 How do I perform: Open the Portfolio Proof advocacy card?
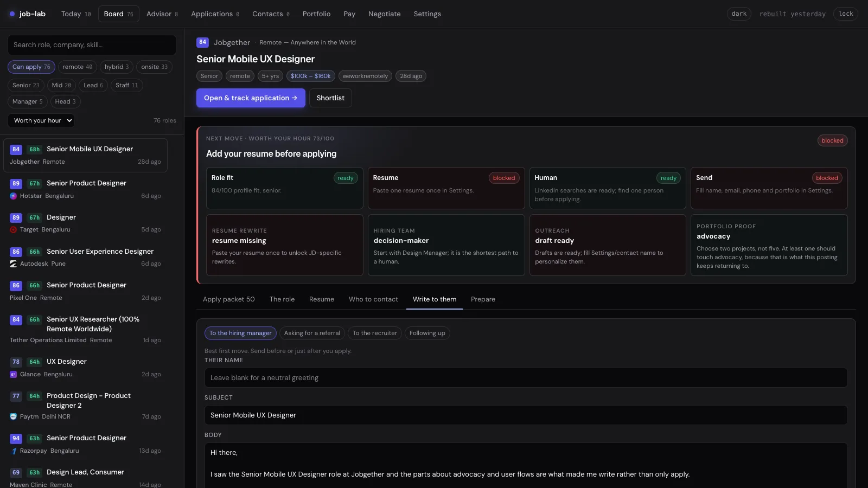(769, 245)
